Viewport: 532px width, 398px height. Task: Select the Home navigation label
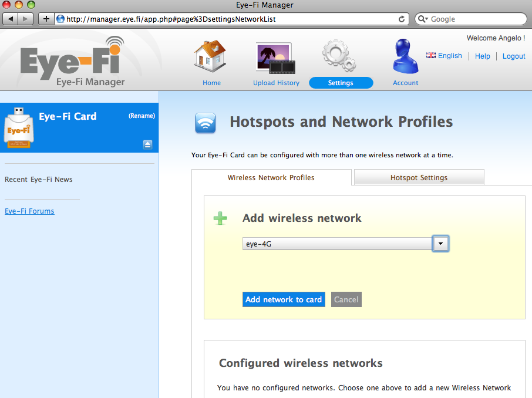pyautogui.click(x=212, y=83)
